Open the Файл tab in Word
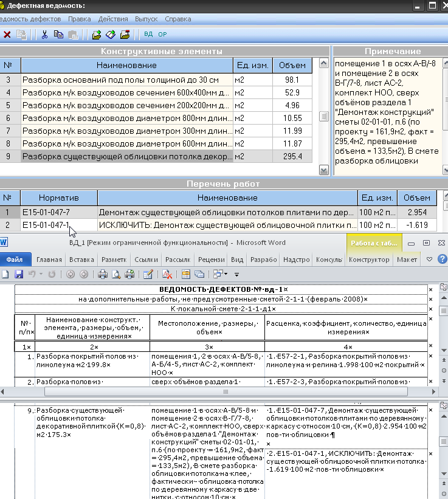The height and width of the screenshot is (499, 448). click(x=15, y=260)
